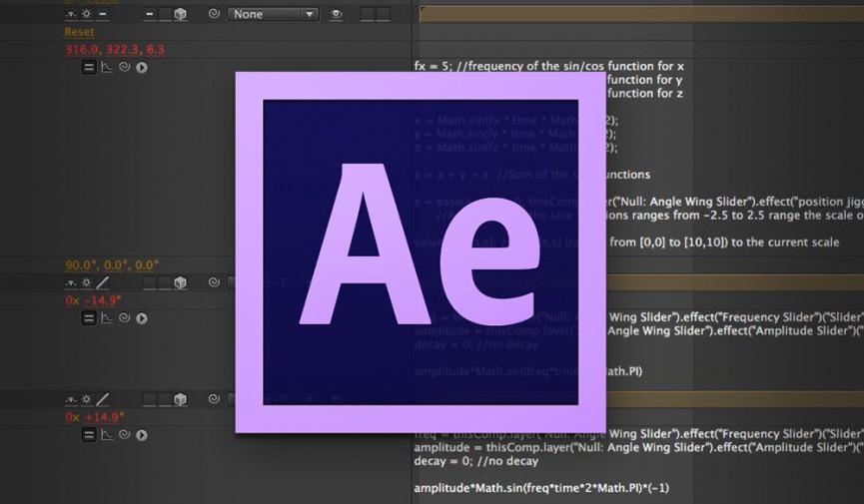This screenshot has height=504, width=864.
Task: Open the None parent dropdown
Action: 273,14
